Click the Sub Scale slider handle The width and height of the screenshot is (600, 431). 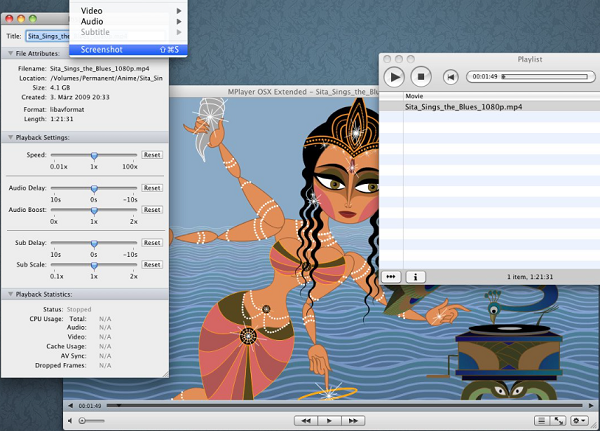click(94, 265)
